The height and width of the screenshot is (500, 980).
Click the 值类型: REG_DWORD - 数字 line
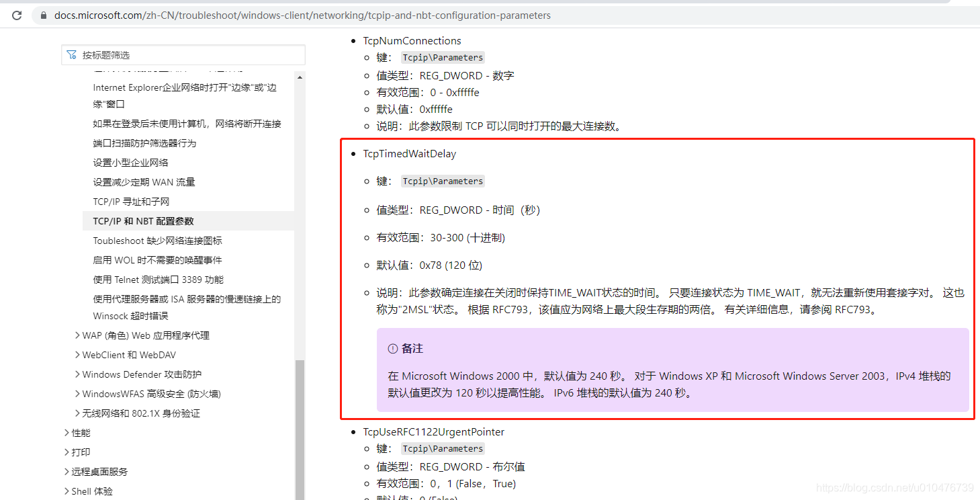pyautogui.click(x=445, y=76)
